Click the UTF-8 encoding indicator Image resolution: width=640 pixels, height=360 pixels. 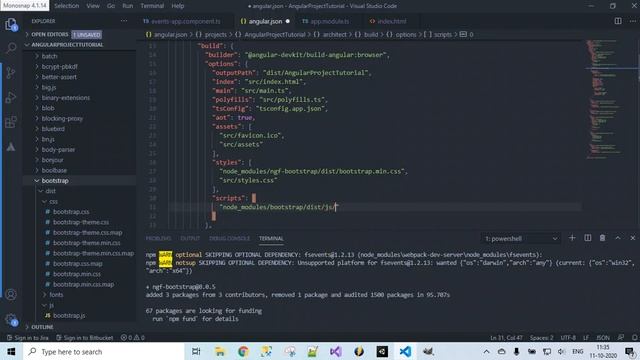pyautogui.click(x=568, y=338)
